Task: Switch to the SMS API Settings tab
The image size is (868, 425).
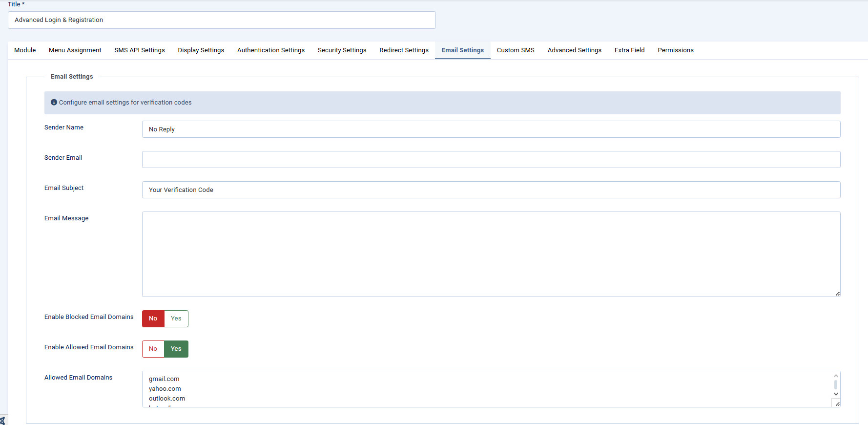Action: pos(140,50)
